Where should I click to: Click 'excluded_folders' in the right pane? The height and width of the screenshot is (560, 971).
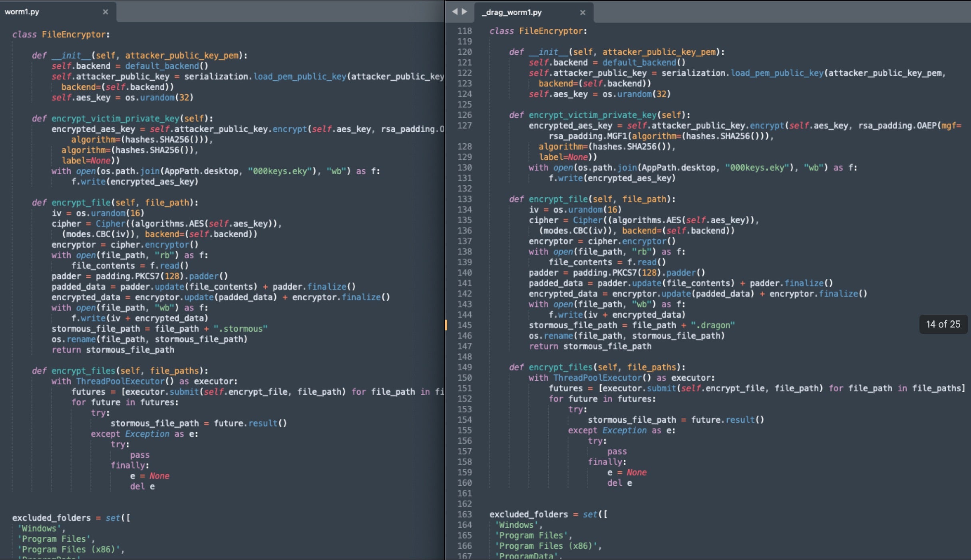(528, 514)
